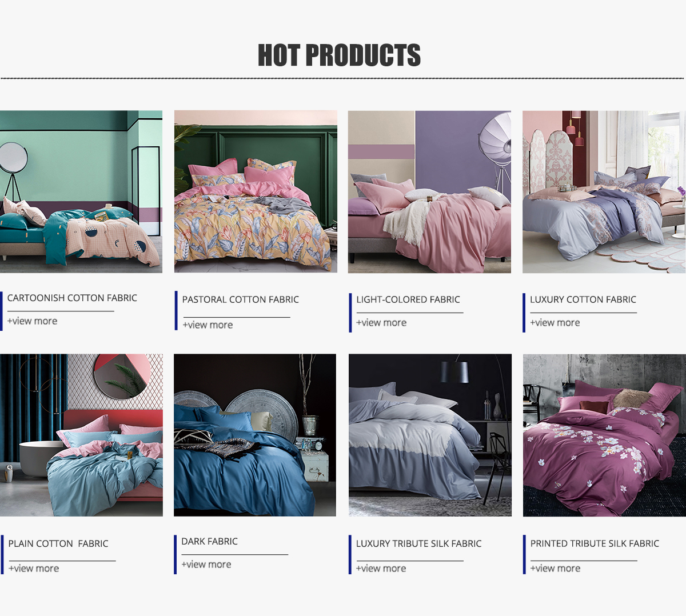
Task: Open the Plain Cotton Fabric bedding photo
Action: (81, 435)
